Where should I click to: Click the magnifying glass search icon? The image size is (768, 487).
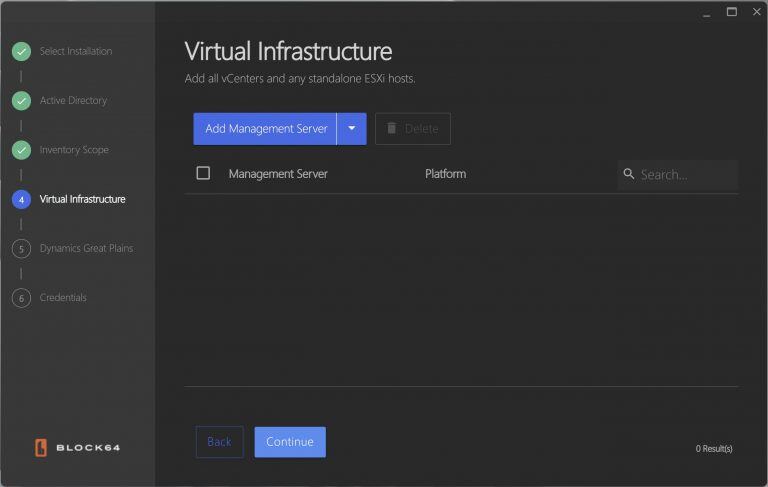pyautogui.click(x=629, y=174)
